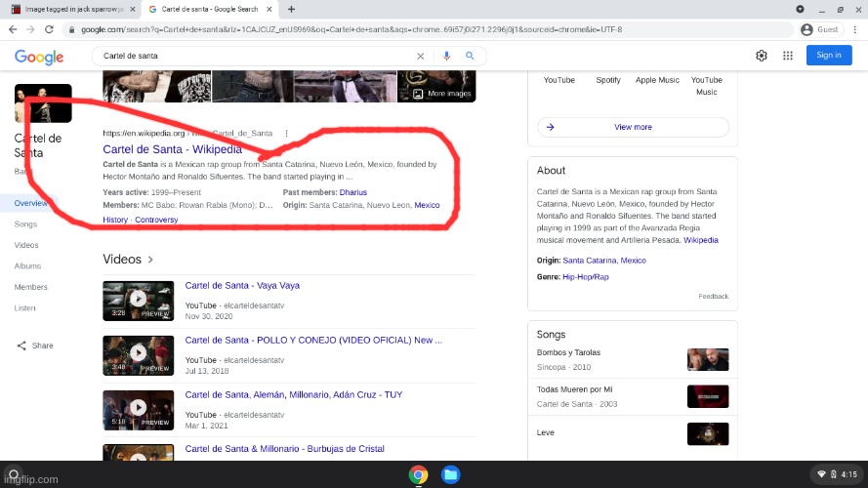868x488 pixels.
Task: Go back with the browser back arrow
Action: coord(13,29)
